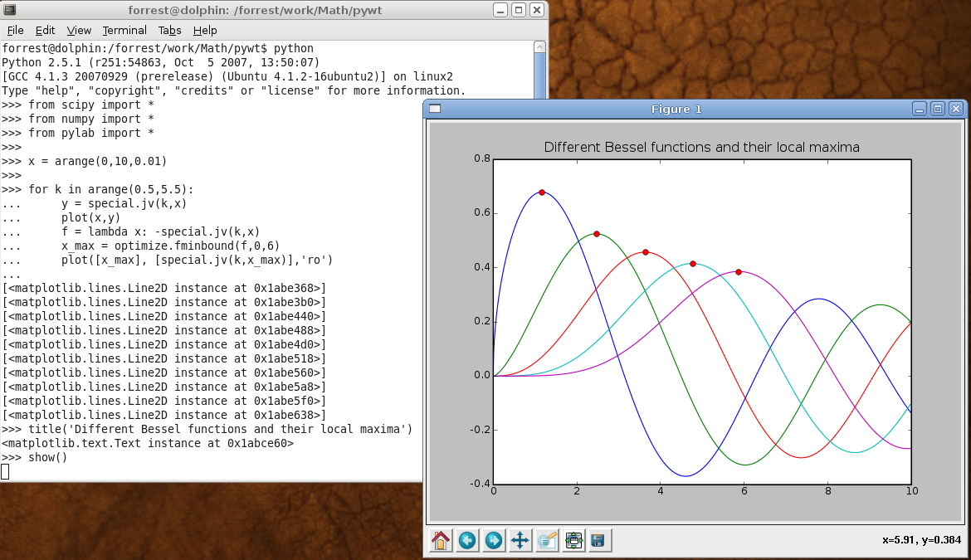The width and height of the screenshot is (971, 560).
Task: Click the 'from scipy import *' line
Action: pyautogui.click(x=78, y=105)
